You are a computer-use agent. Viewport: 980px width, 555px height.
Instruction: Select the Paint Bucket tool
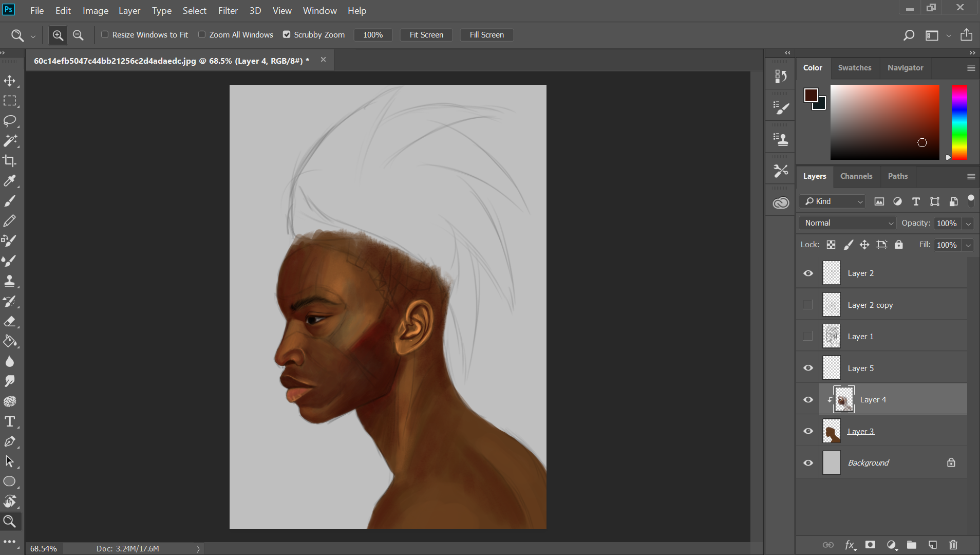[x=10, y=341]
